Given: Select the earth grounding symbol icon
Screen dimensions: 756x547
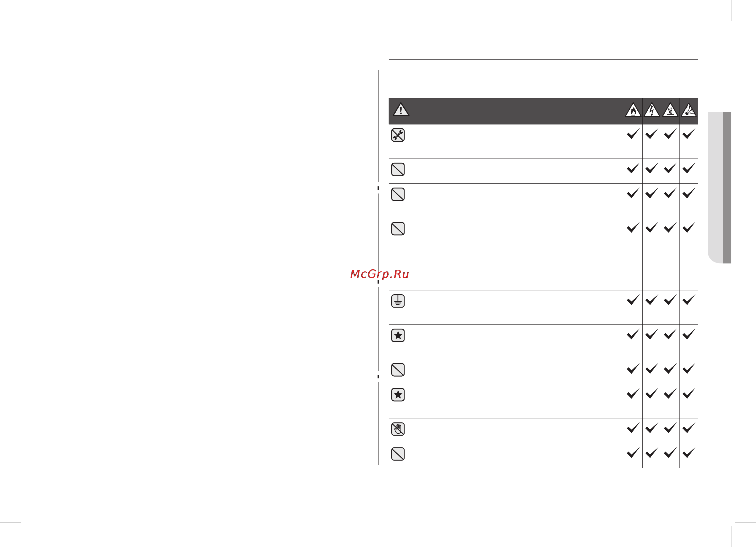Looking at the screenshot, I should click(398, 301).
